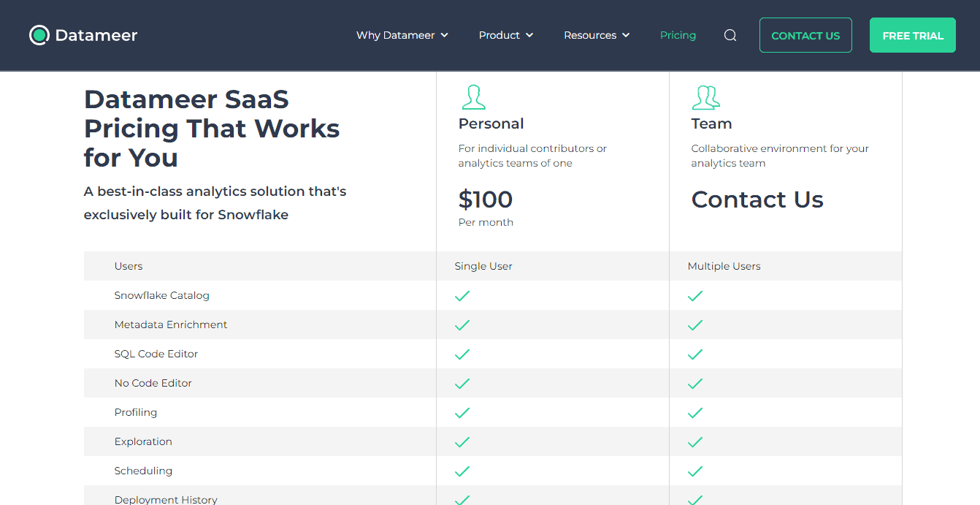The height and width of the screenshot is (505, 980).
Task: Click the No Code Editor row label
Action: 153,383
